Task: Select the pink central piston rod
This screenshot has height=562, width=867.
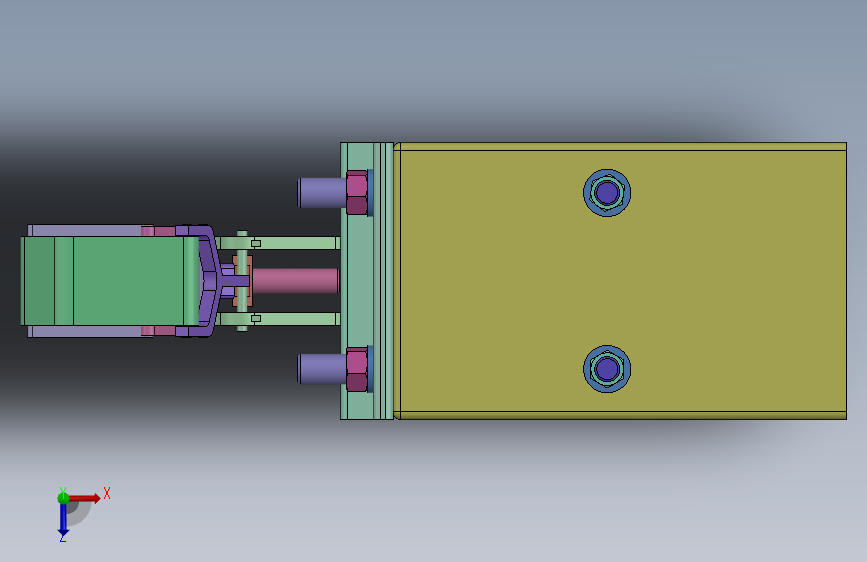Action: coord(295,280)
